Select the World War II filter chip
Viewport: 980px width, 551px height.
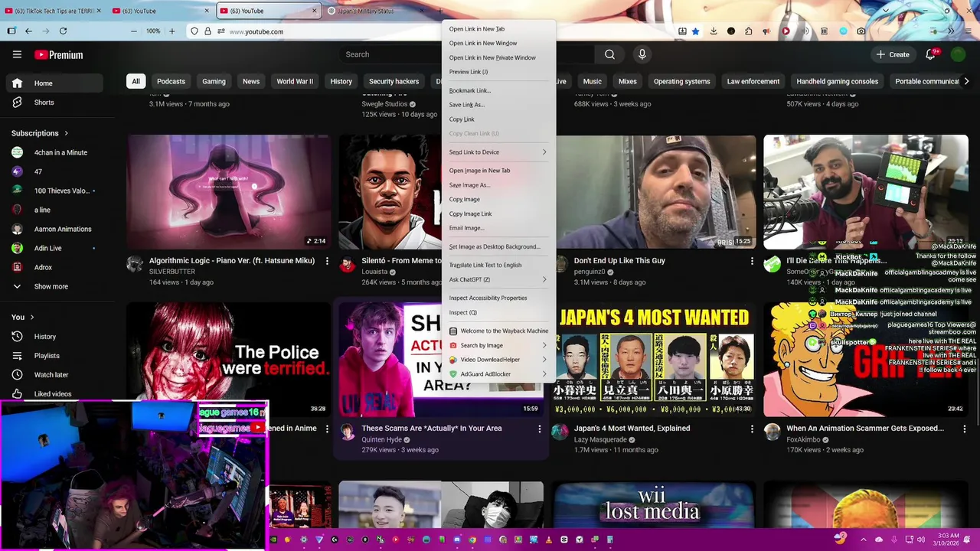(295, 81)
